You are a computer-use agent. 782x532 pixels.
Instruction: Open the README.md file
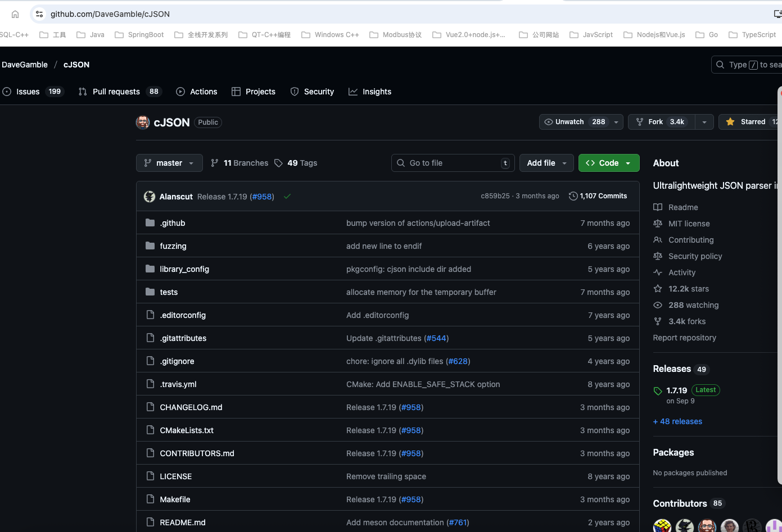[x=183, y=522]
